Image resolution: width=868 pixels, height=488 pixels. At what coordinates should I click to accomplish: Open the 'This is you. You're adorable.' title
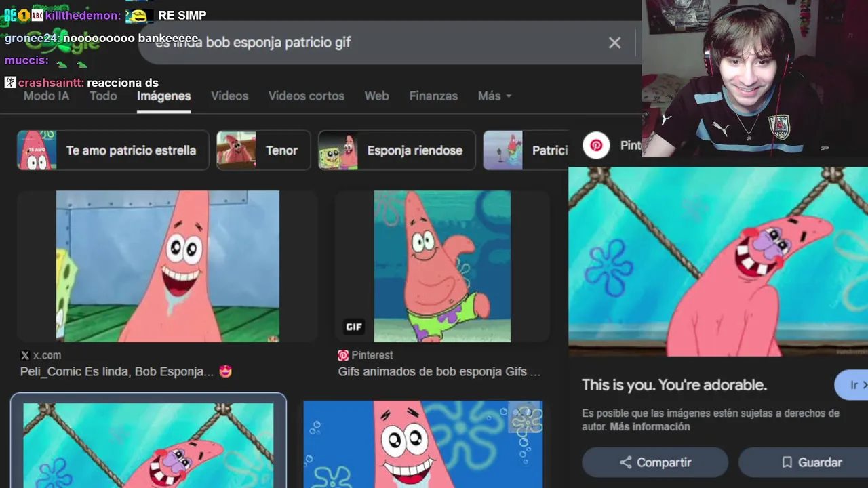point(674,385)
